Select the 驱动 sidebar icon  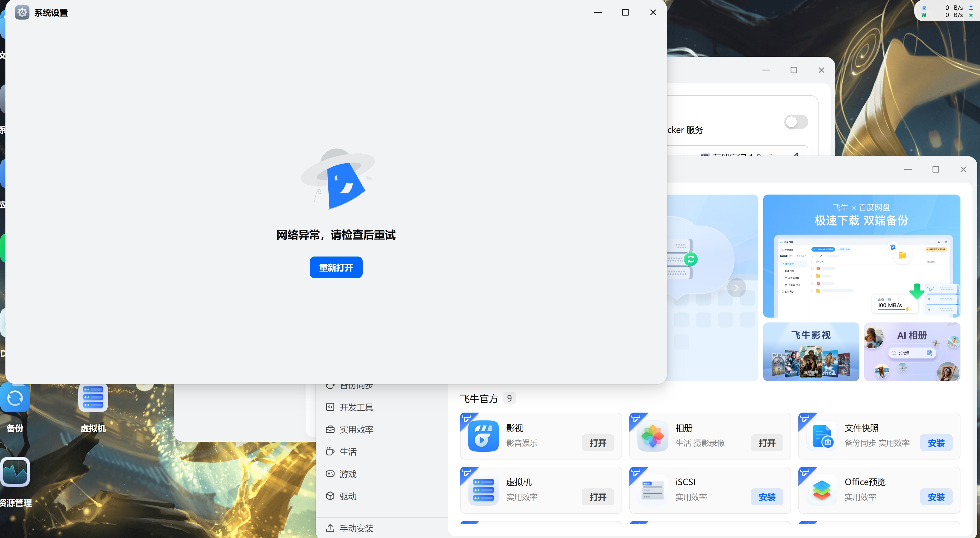[330, 496]
